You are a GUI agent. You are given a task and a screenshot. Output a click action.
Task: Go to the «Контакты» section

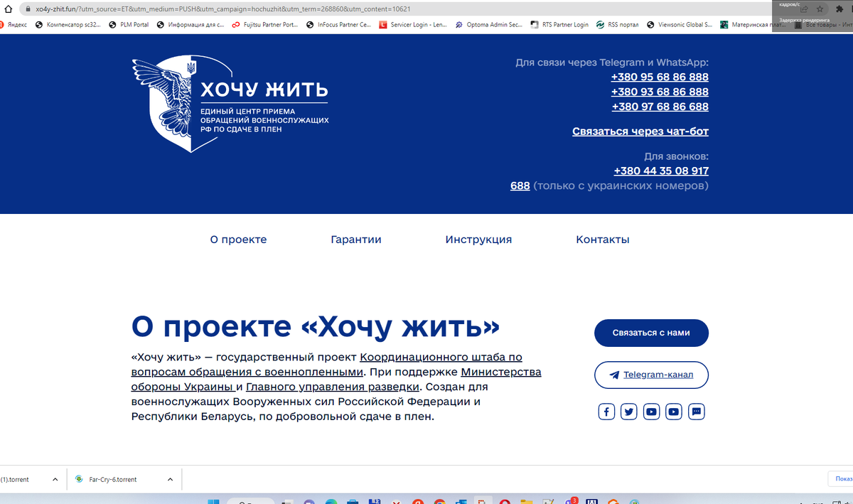[x=603, y=240]
